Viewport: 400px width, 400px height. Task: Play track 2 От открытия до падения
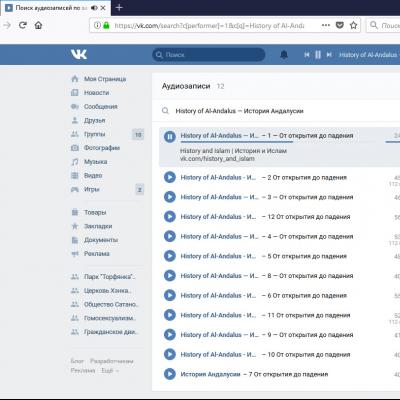pos(170,177)
